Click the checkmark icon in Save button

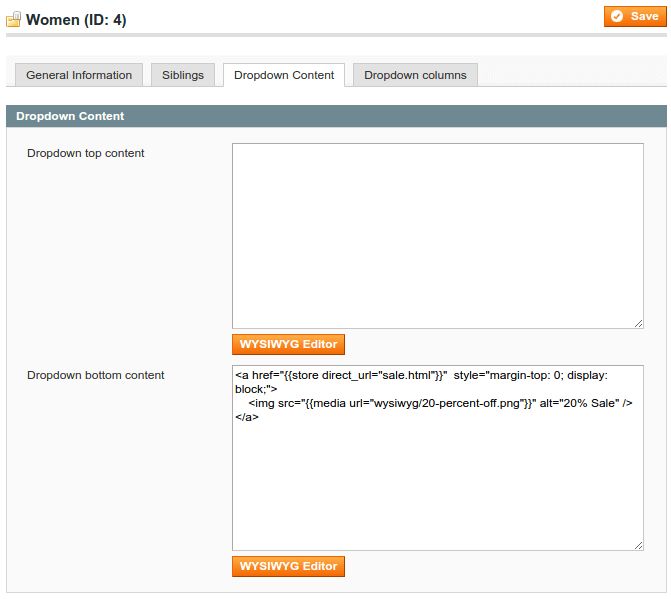click(617, 16)
